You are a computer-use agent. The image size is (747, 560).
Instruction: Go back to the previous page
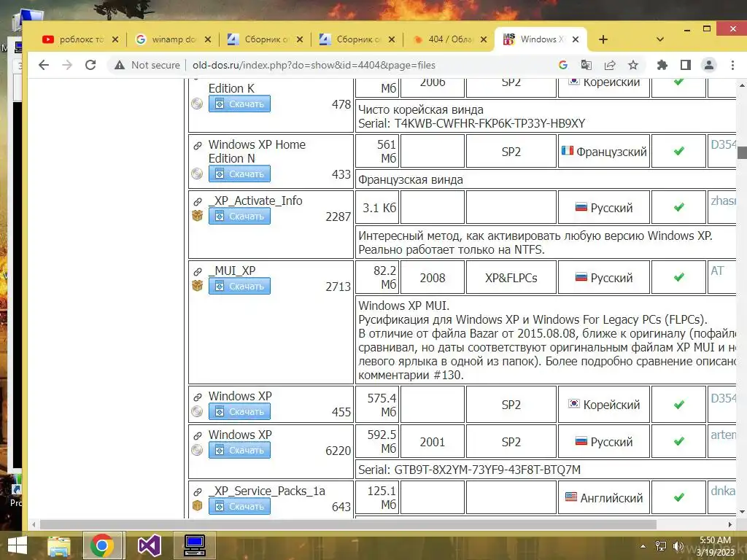(x=43, y=65)
